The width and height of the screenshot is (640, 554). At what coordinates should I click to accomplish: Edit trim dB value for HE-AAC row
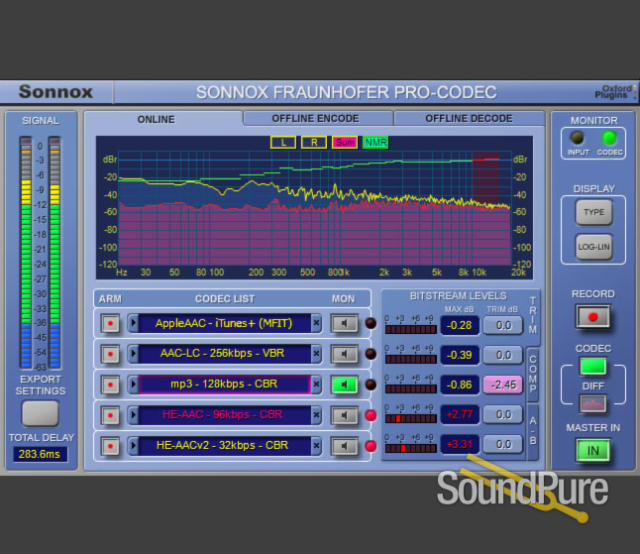click(503, 415)
